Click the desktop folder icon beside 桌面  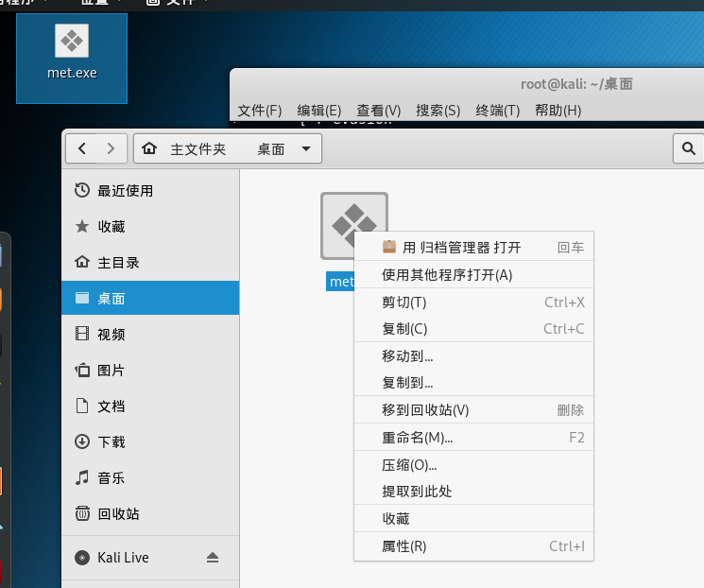pyautogui.click(x=82, y=298)
